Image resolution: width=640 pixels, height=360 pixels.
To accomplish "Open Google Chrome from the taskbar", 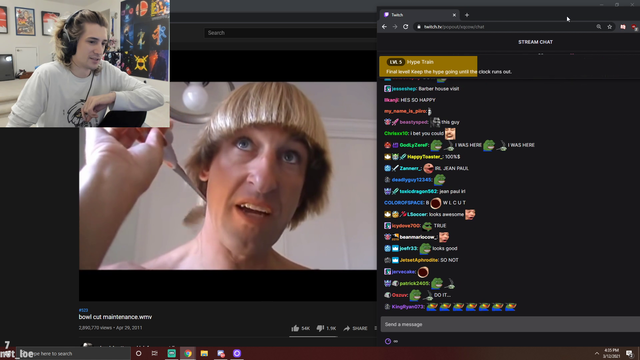I will [x=188, y=353].
